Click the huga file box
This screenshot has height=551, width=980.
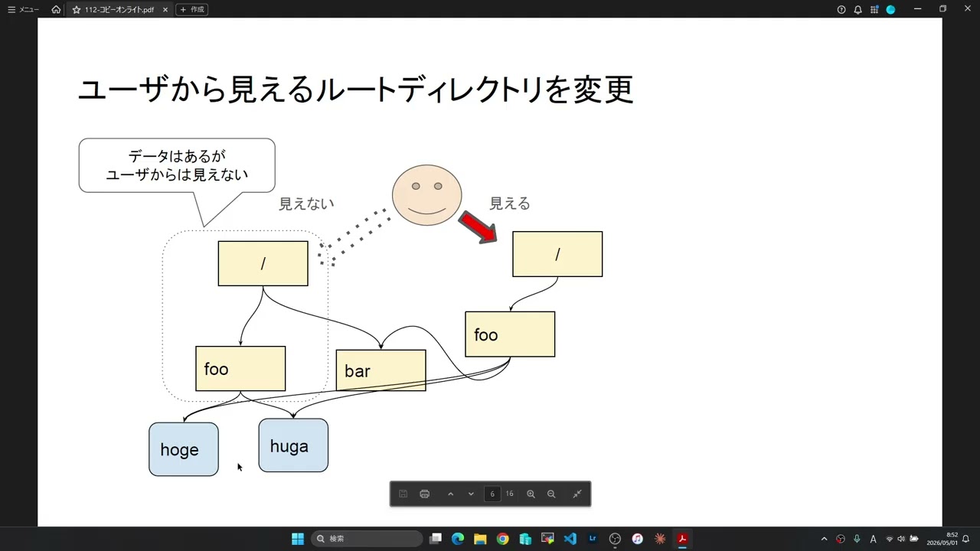tap(293, 445)
